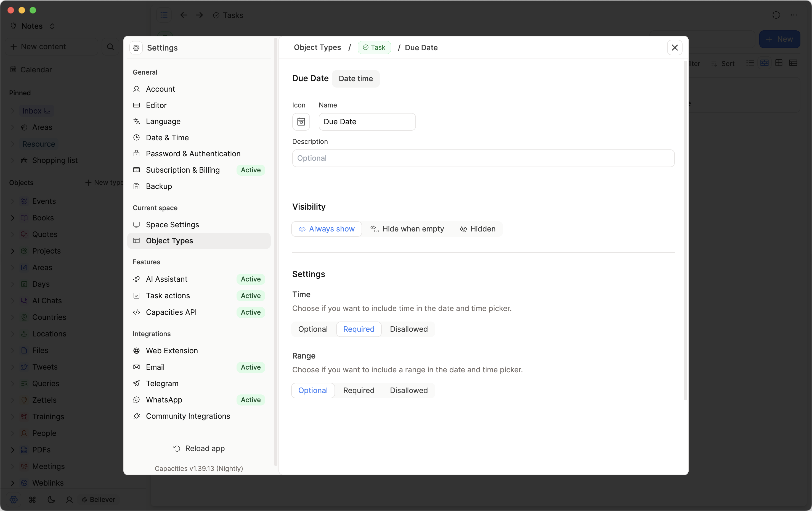Click Reload app button
Viewport: 812px width, 511px height.
coord(199,448)
